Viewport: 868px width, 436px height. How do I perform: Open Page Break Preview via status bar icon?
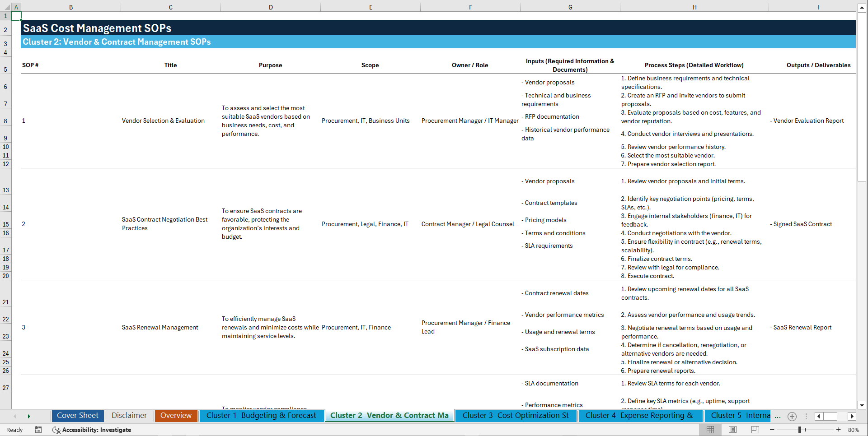(755, 430)
